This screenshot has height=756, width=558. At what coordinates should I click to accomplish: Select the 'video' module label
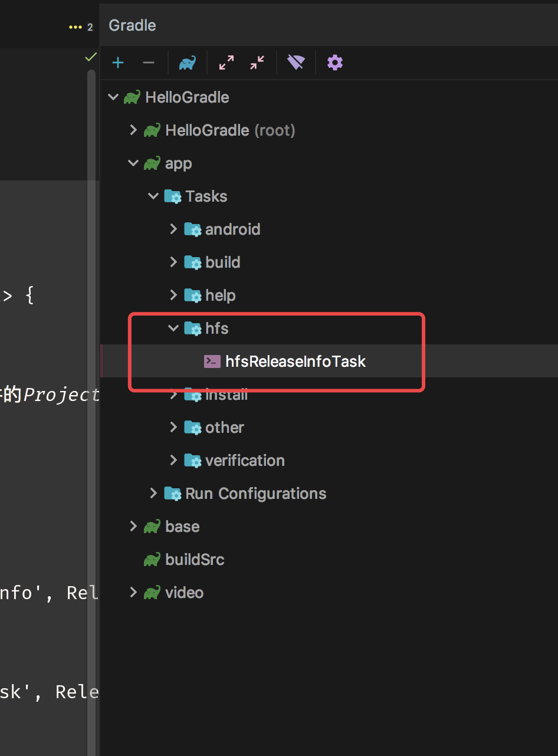[185, 593]
